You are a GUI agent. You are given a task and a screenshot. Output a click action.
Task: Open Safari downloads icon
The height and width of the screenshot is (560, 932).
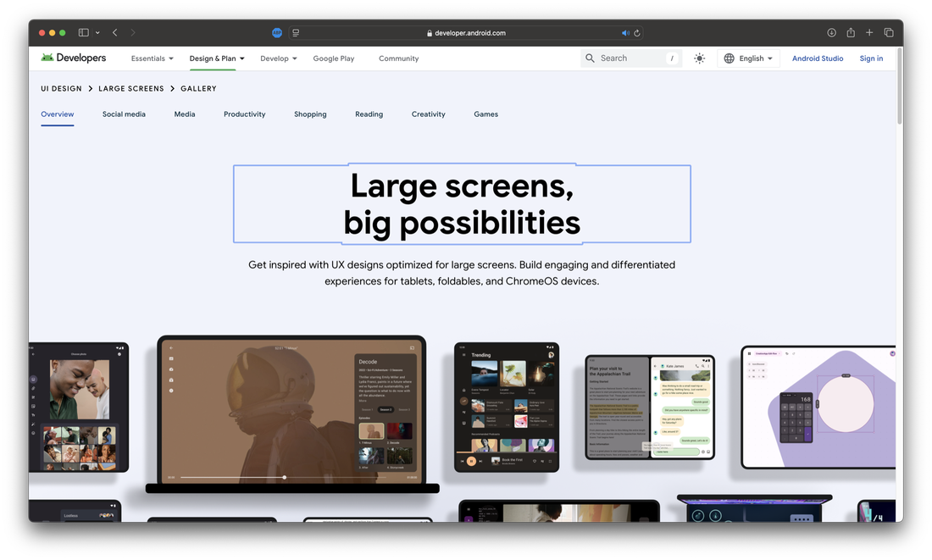(x=831, y=33)
